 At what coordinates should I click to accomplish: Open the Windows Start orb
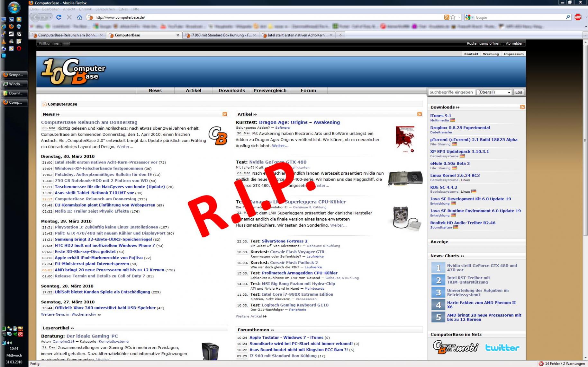(x=14, y=7)
